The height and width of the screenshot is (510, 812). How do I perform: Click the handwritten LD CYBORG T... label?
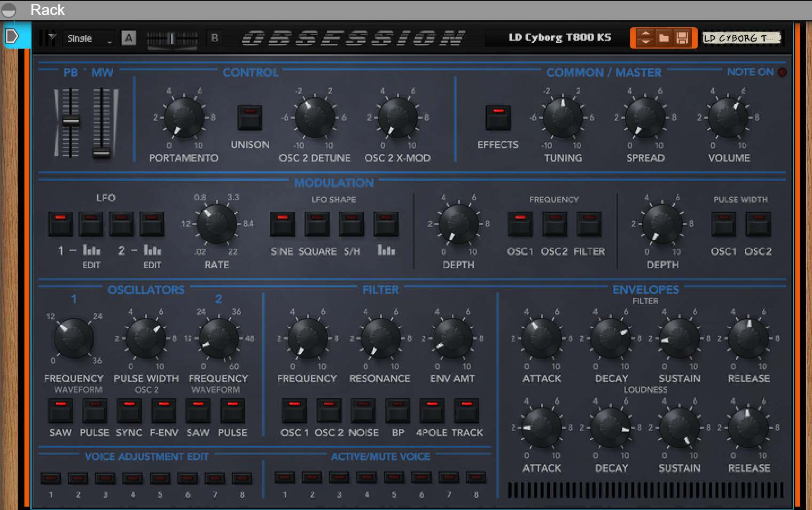(x=742, y=38)
